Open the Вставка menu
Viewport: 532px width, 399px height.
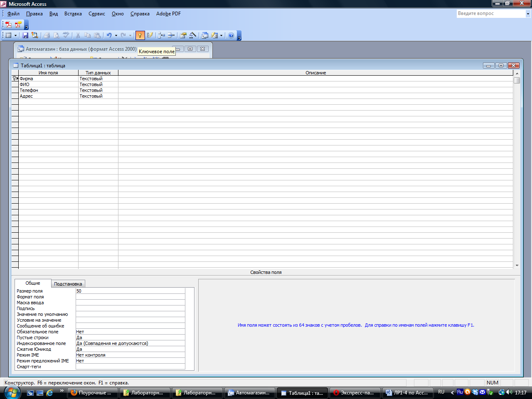pos(73,14)
